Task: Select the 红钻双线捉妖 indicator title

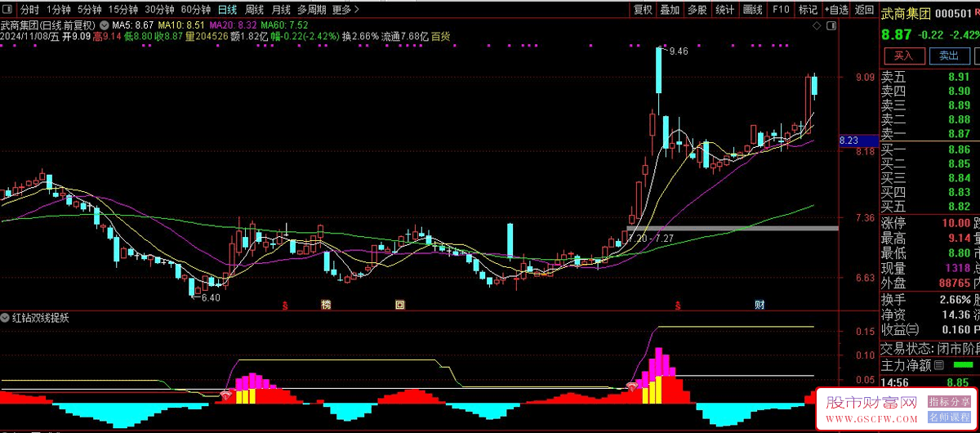Action: click(x=41, y=318)
